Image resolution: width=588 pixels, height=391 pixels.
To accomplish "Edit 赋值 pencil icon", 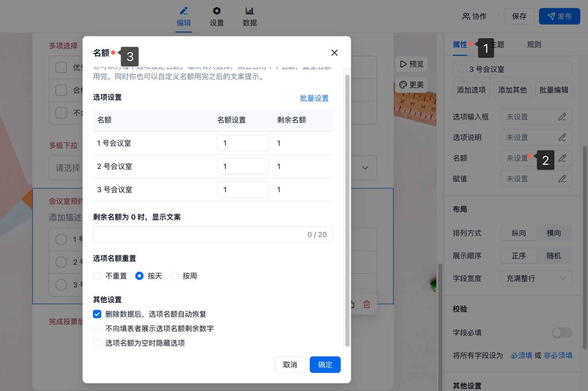I will click(x=562, y=179).
